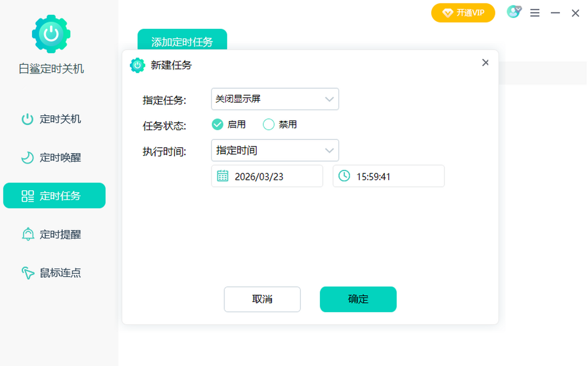
Task: Select the 启用 radio option
Action: click(218, 125)
